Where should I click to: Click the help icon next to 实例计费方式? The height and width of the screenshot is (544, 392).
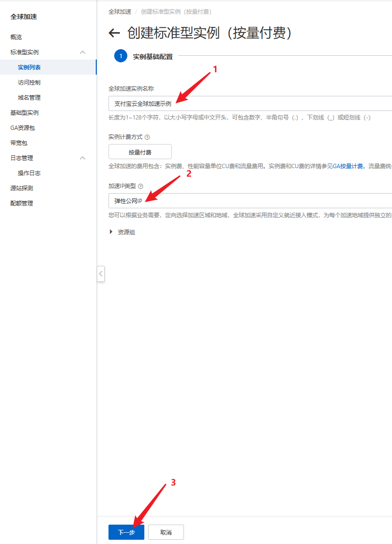click(147, 137)
